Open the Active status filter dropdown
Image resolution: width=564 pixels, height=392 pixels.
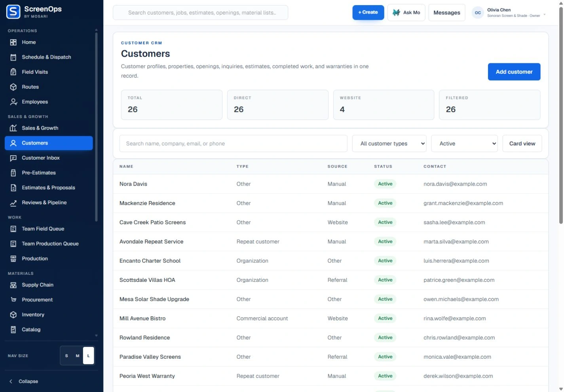[464, 144]
